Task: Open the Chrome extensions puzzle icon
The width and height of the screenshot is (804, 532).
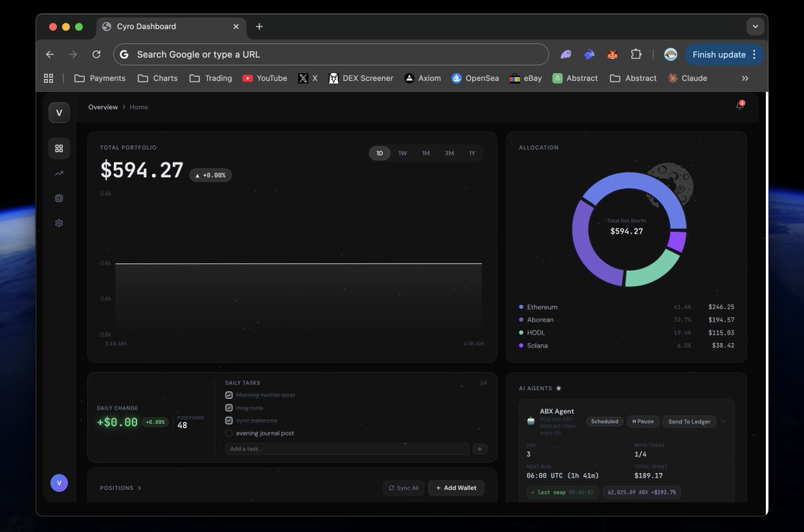Action: [636, 54]
